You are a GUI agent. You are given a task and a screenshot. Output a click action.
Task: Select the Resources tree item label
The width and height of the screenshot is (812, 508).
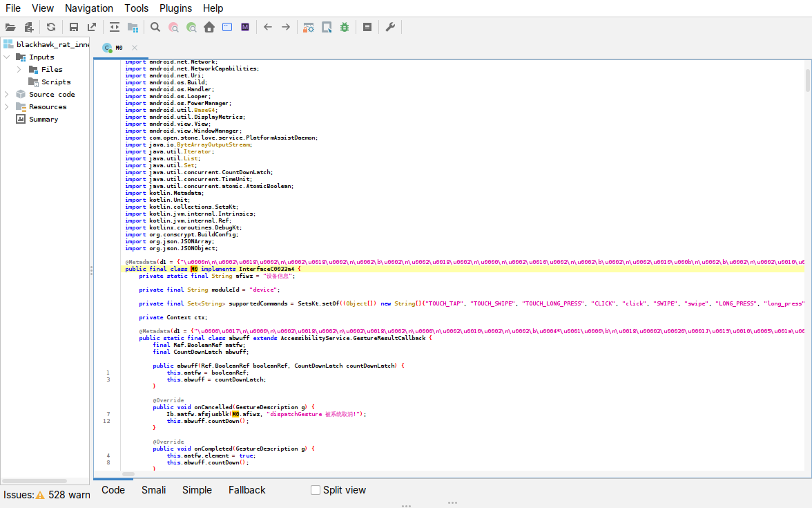tap(48, 106)
